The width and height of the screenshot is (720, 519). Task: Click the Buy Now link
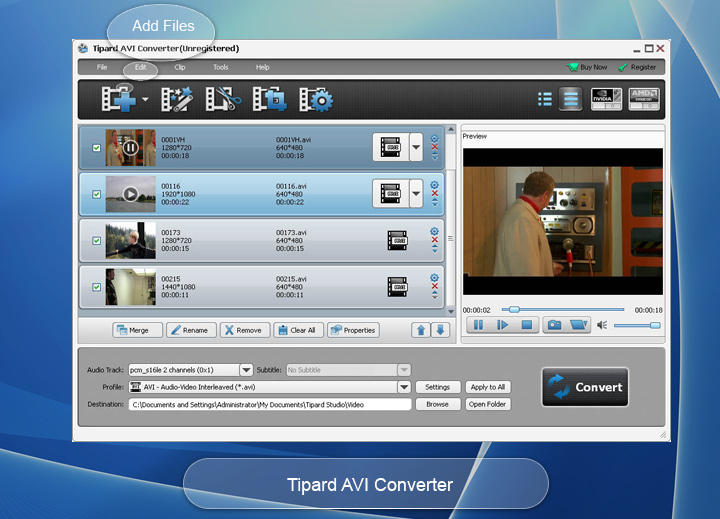(x=587, y=67)
